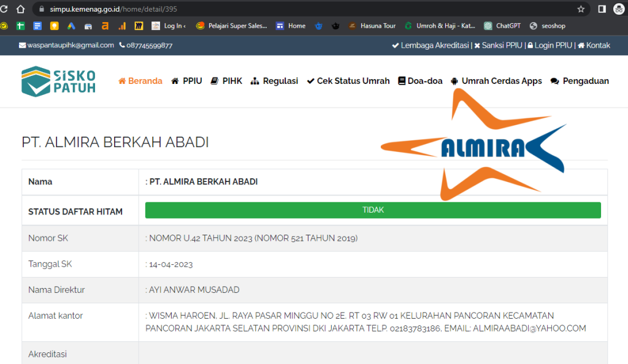
Task: Open the Doa-doa menu item
Action: (x=420, y=81)
